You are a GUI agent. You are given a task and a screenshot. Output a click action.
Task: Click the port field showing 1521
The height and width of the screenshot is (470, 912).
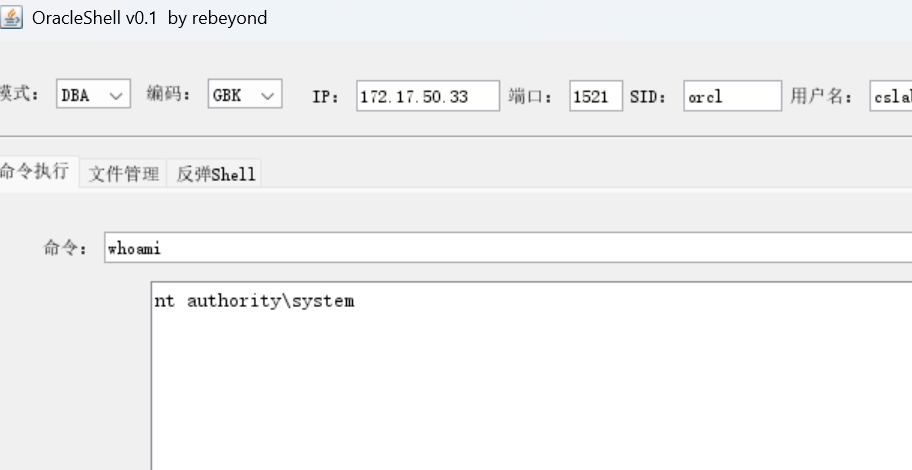[596, 96]
